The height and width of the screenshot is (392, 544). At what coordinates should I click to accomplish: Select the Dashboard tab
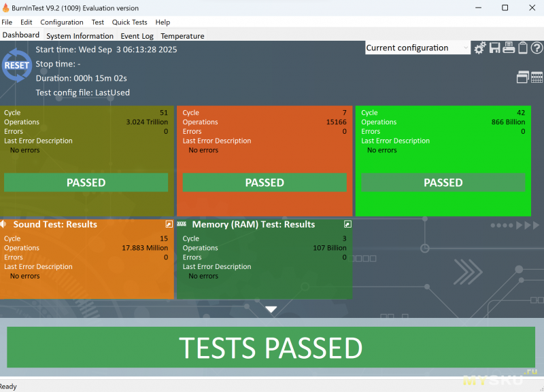pos(21,35)
